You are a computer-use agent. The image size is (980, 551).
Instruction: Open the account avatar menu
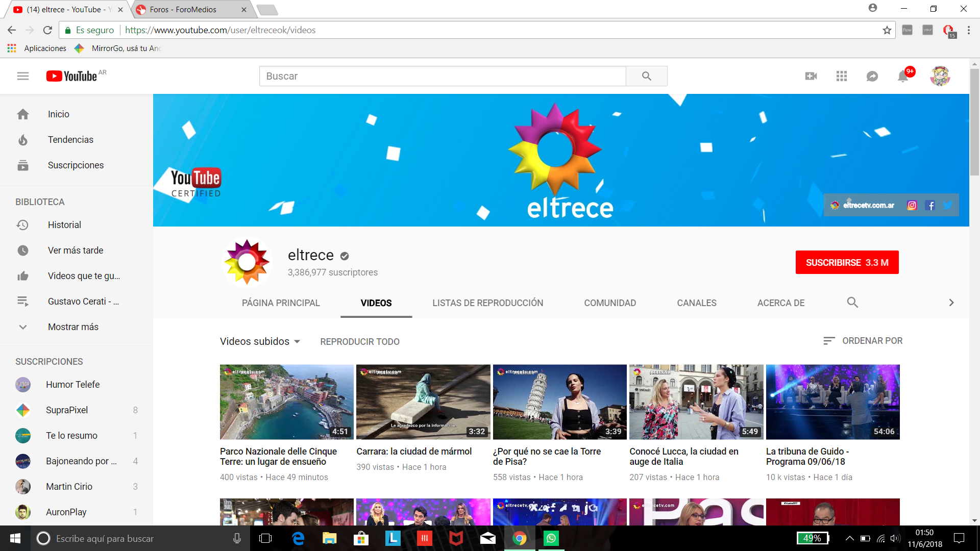pyautogui.click(x=940, y=76)
